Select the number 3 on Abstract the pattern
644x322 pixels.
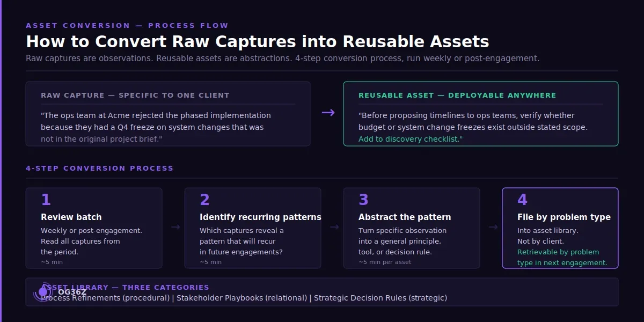pyautogui.click(x=363, y=199)
